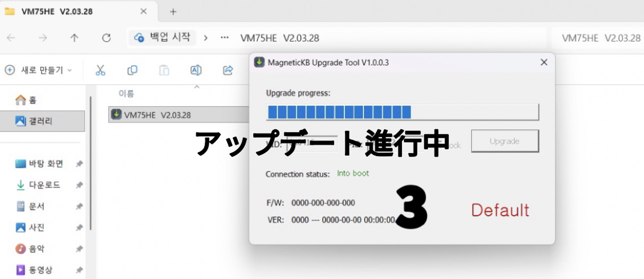Click the folder icon in the tab title
Screen dimensions: 644x279
(9, 11)
